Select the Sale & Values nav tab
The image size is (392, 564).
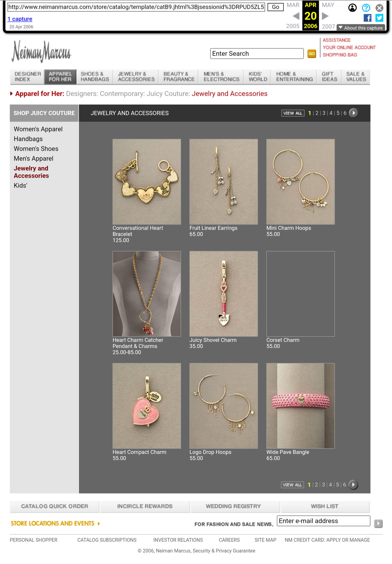coord(356,77)
